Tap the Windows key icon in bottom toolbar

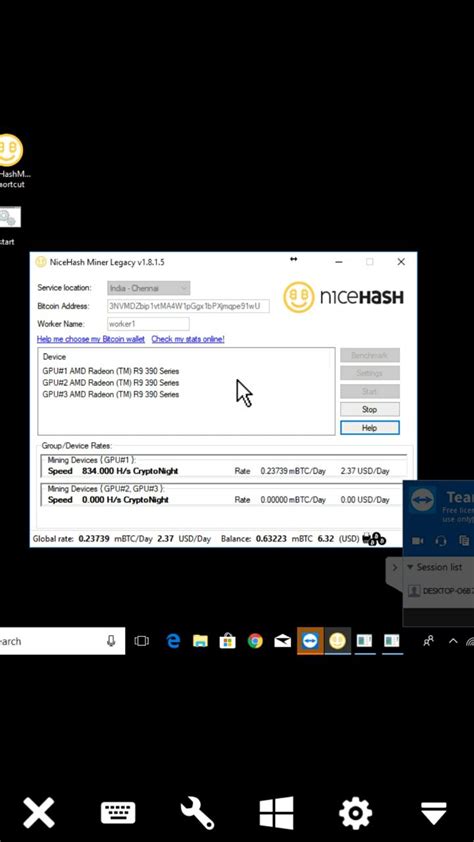pyautogui.click(x=276, y=812)
